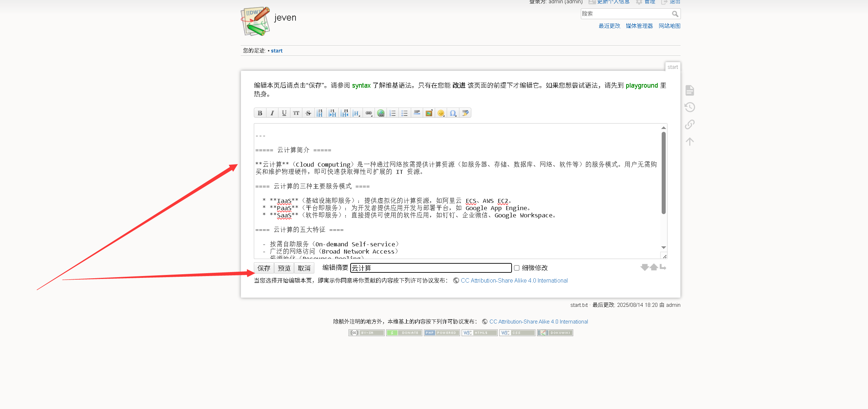Save the page with the 保存 button

point(263,268)
